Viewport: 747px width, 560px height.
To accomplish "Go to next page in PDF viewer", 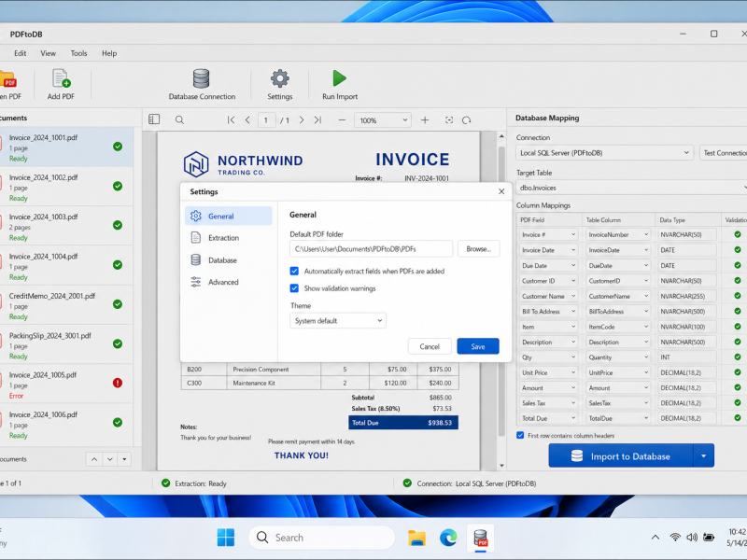I will point(301,120).
